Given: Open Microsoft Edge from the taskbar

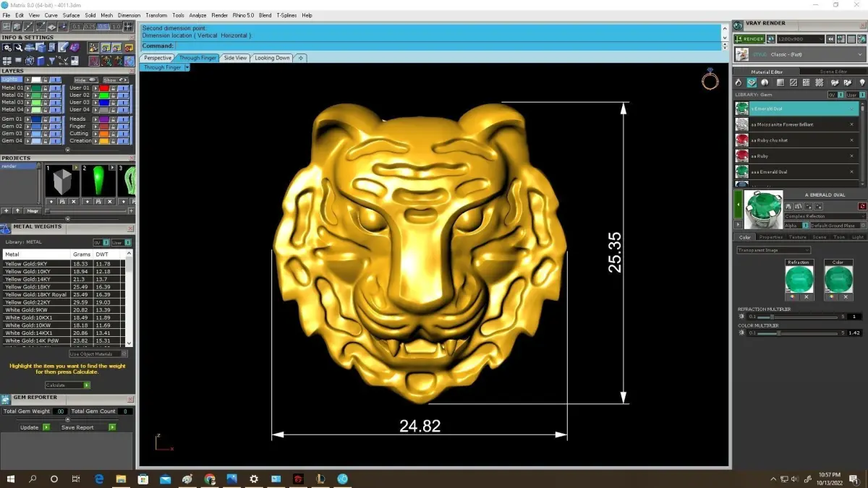Looking at the screenshot, I should click(x=99, y=479).
